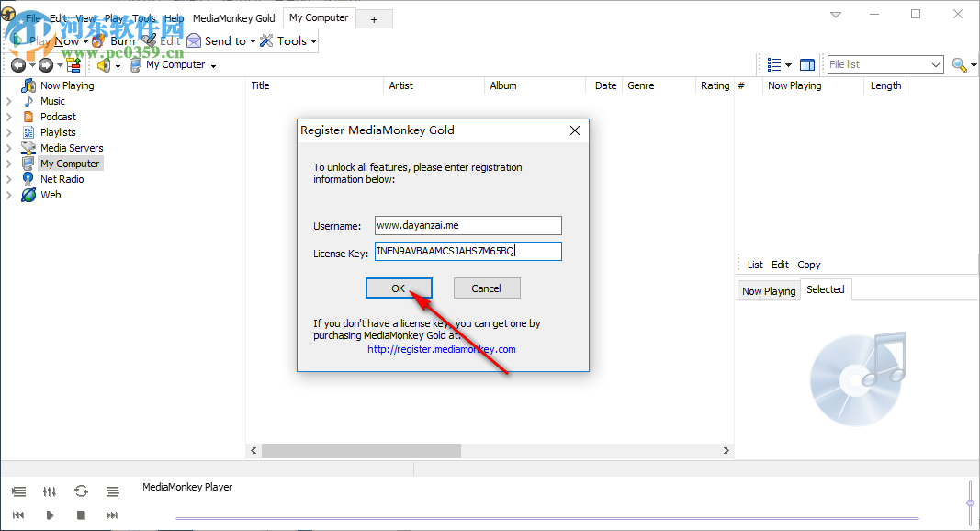Click the Back navigation arrow
The height and width of the screenshot is (531, 980).
pyautogui.click(x=18, y=65)
